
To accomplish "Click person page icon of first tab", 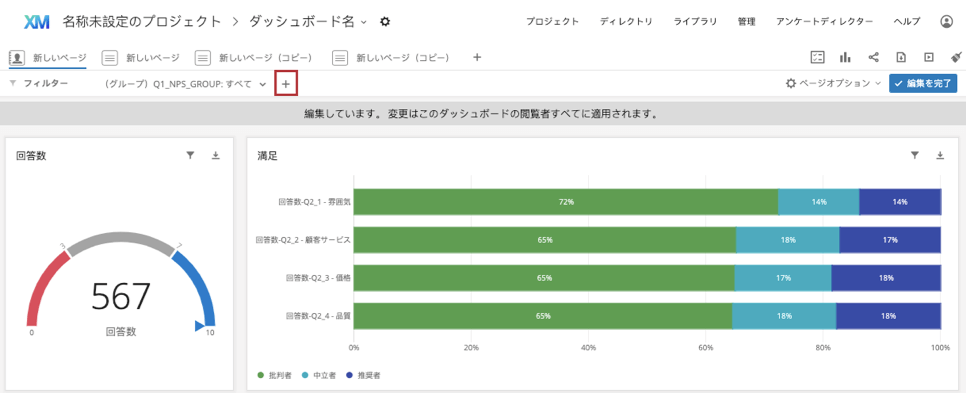I will (17, 58).
